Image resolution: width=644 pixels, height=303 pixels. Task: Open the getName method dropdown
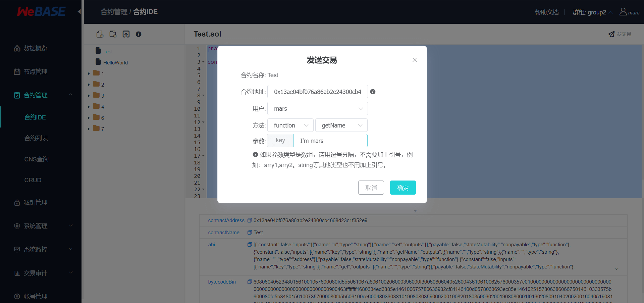pos(341,125)
